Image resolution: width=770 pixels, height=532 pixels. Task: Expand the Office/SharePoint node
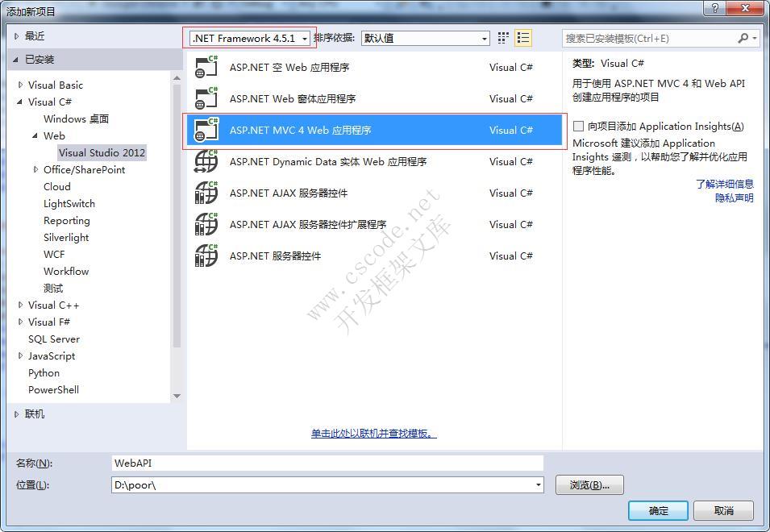pos(35,169)
